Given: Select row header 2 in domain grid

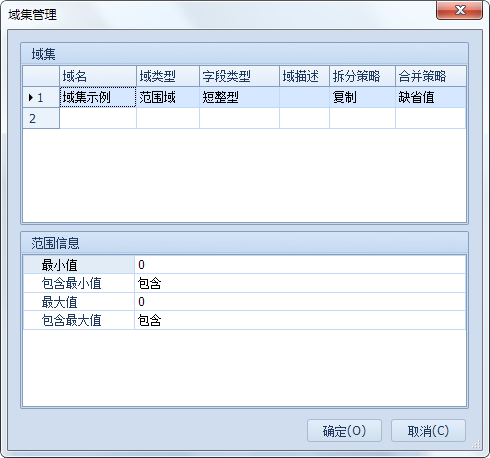Looking at the screenshot, I should point(41,118).
